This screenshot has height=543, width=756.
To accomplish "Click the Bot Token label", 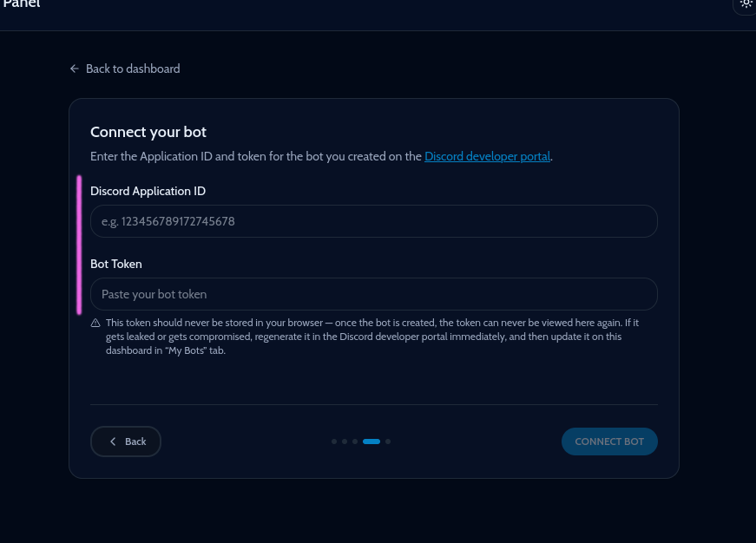I will (116, 264).
